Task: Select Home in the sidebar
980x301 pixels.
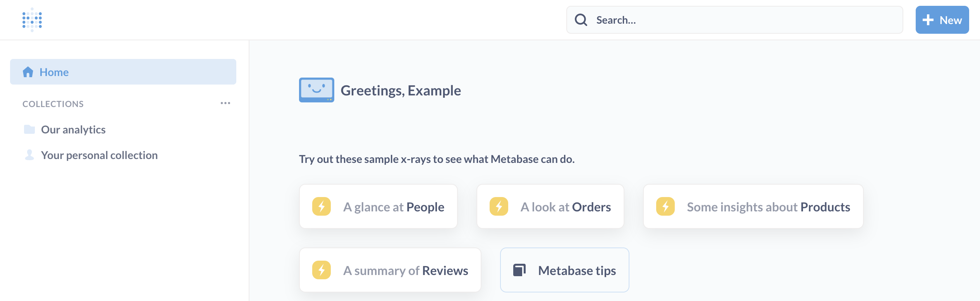Action: 54,72
